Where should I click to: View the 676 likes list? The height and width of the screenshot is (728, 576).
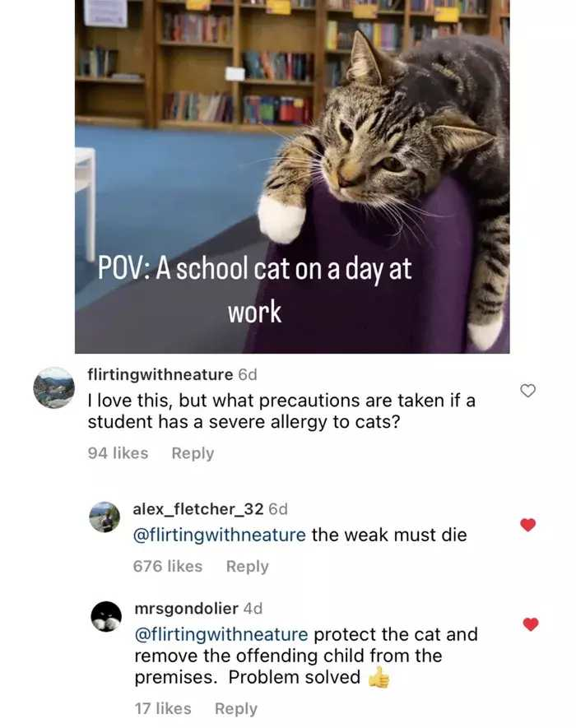pos(168,567)
